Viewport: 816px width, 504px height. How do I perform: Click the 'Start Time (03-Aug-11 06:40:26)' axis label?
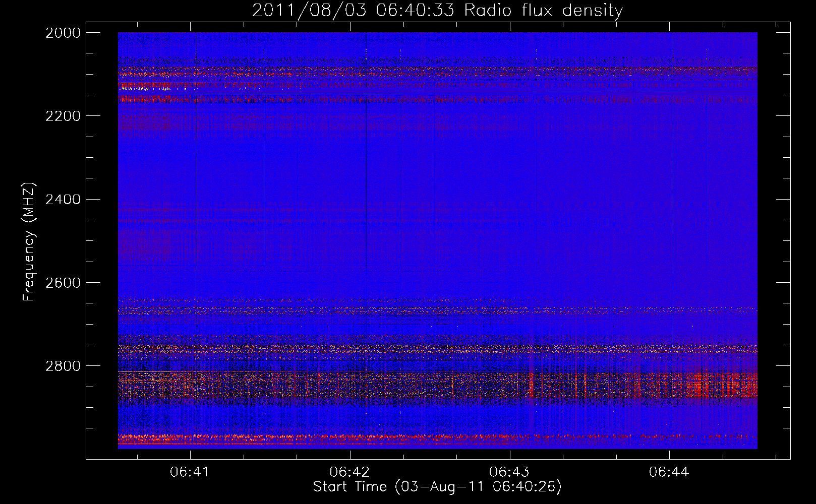click(x=437, y=487)
